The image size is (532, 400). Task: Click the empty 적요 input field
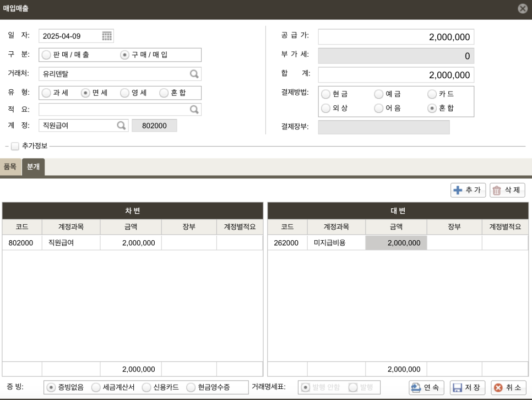[120, 109]
